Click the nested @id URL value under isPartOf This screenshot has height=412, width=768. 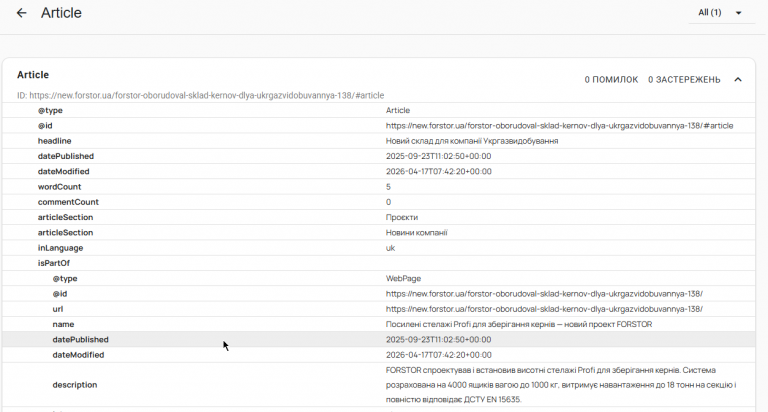544,293
